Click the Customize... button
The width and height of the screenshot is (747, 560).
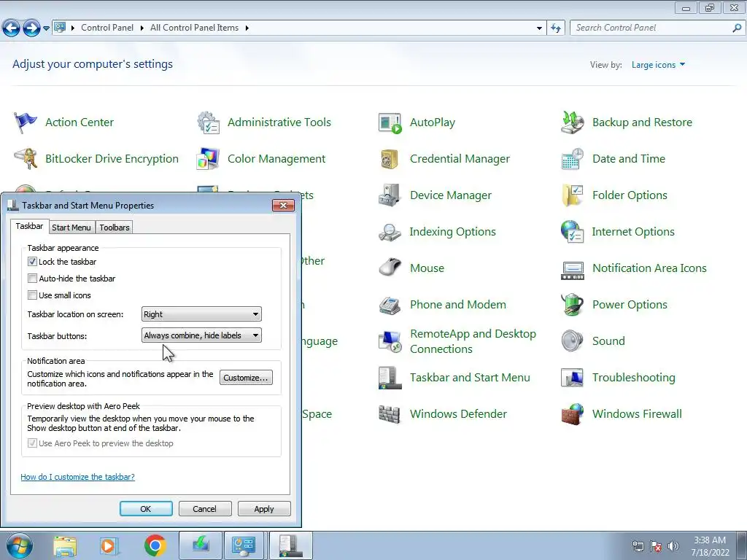pos(246,378)
